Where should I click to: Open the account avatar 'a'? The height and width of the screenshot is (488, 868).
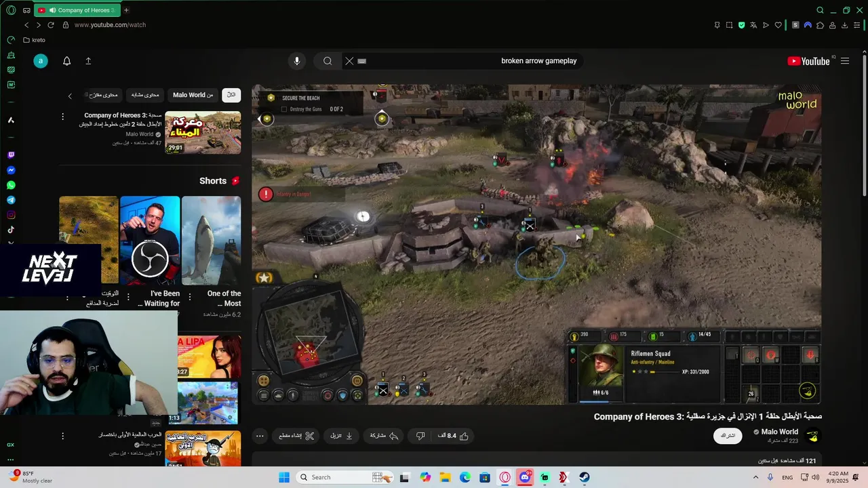click(x=41, y=61)
